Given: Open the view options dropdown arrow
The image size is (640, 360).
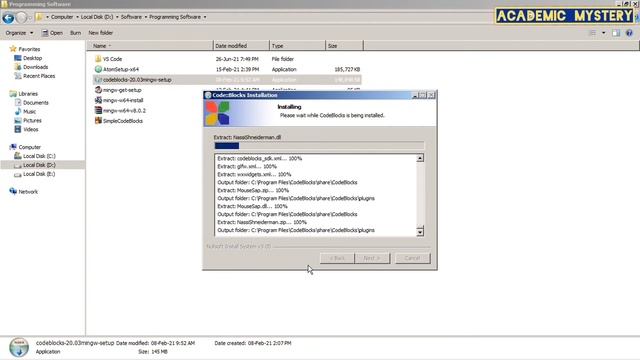Looking at the screenshot, I should 604,33.
